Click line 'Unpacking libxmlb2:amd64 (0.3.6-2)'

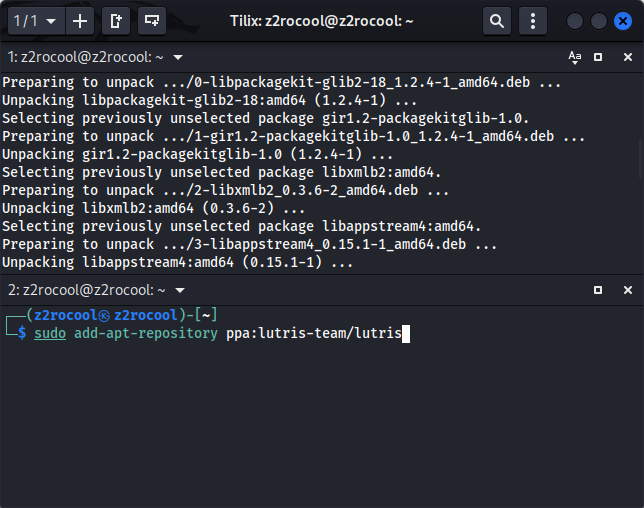click(154, 208)
